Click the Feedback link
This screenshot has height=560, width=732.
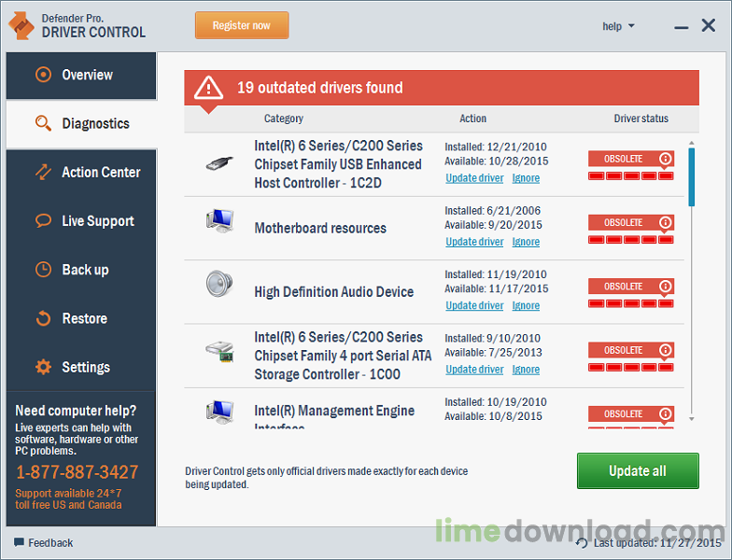[x=50, y=543]
